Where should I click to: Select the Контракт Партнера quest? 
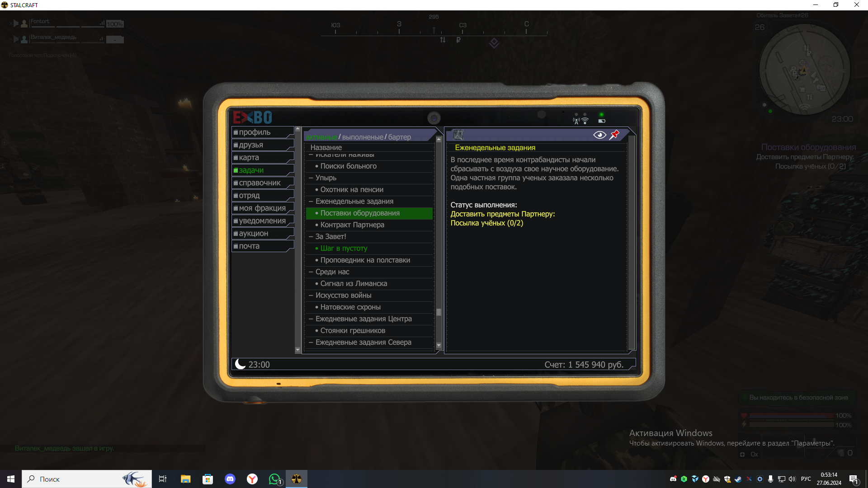click(x=369, y=225)
